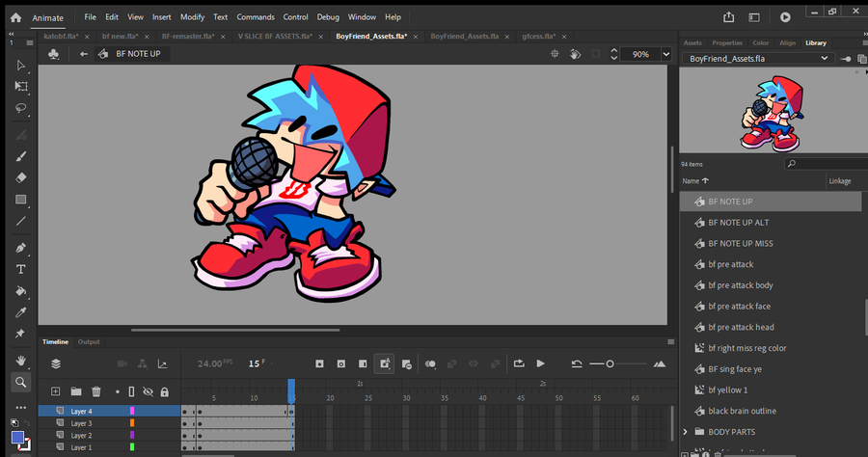Select the Zoom magnifier tool
Image resolution: width=868 pixels, height=457 pixels.
point(20,382)
